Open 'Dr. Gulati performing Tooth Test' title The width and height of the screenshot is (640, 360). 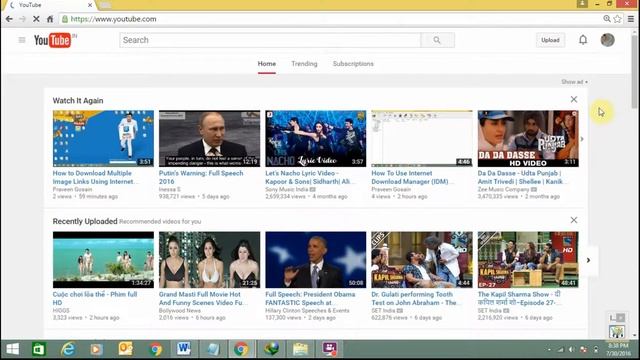pyautogui.click(x=416, y=298)
